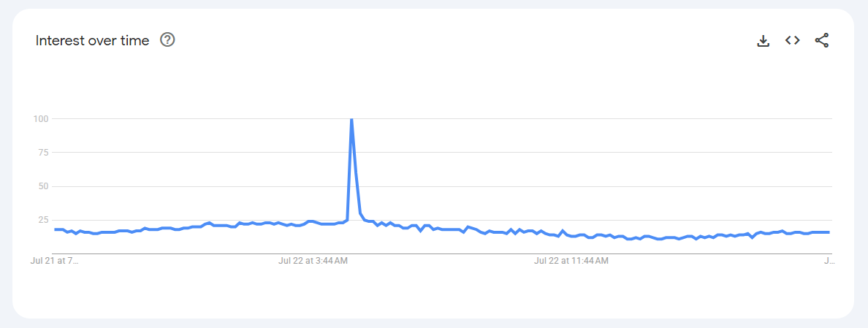Click the Jul 21 at 7… axis label
This screenshot has height=328, width=868.
click(x=54, y=261)
